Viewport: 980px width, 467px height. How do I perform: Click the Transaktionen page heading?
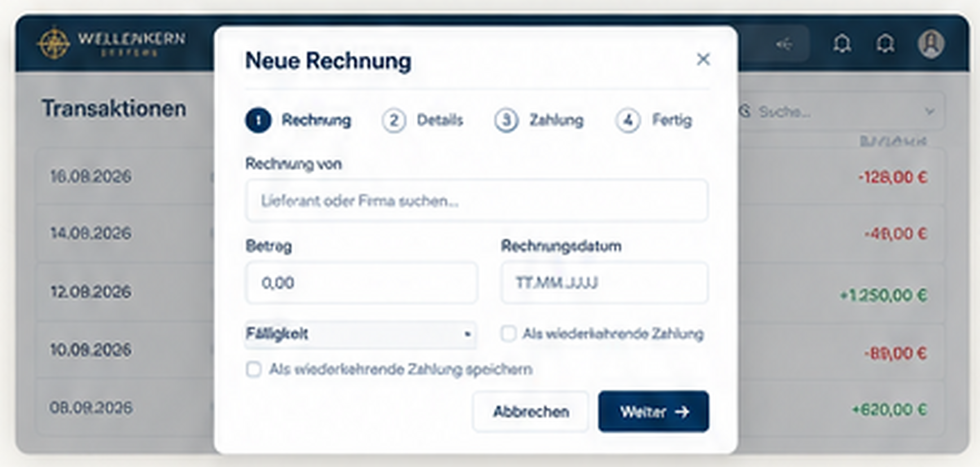[x=114, y=108]
